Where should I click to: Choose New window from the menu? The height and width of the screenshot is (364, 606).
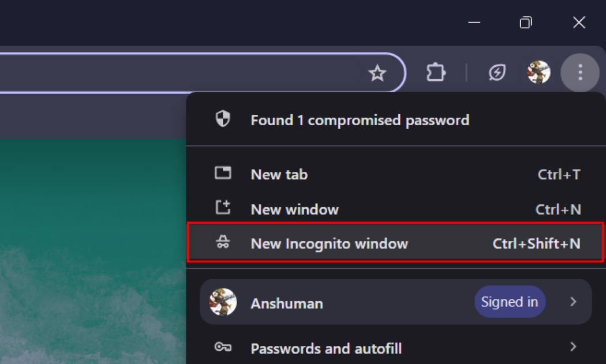pos(294,209)
